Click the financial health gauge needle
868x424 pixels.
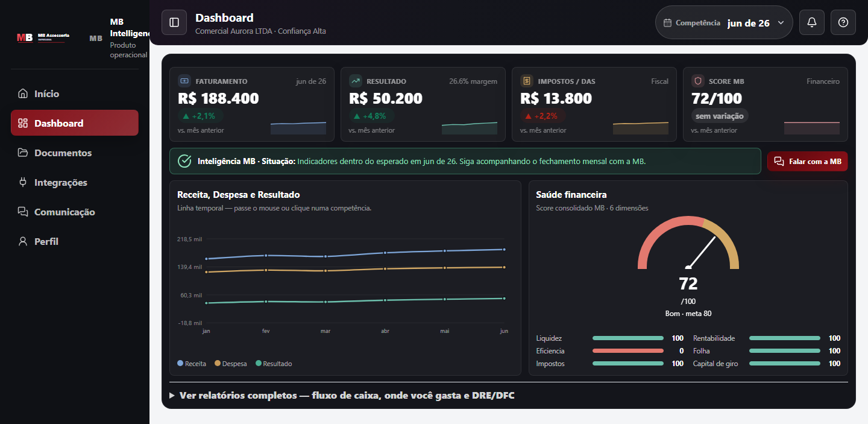point(701,252)
